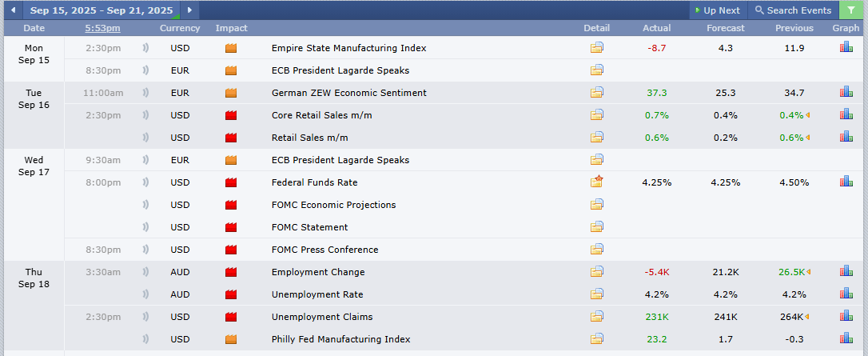Open the Retail Sales m/m event

[x=309, y=138]
